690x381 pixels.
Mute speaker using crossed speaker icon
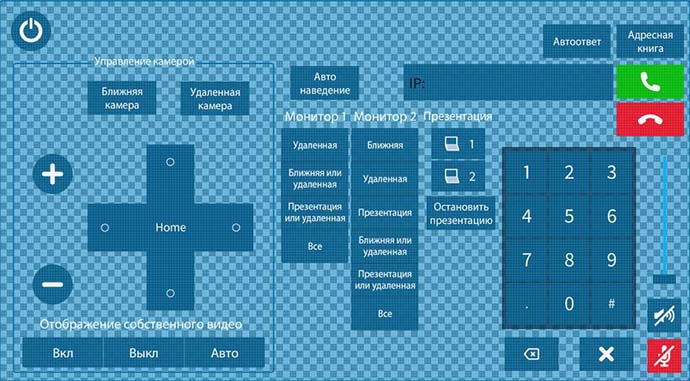point(664,315)
